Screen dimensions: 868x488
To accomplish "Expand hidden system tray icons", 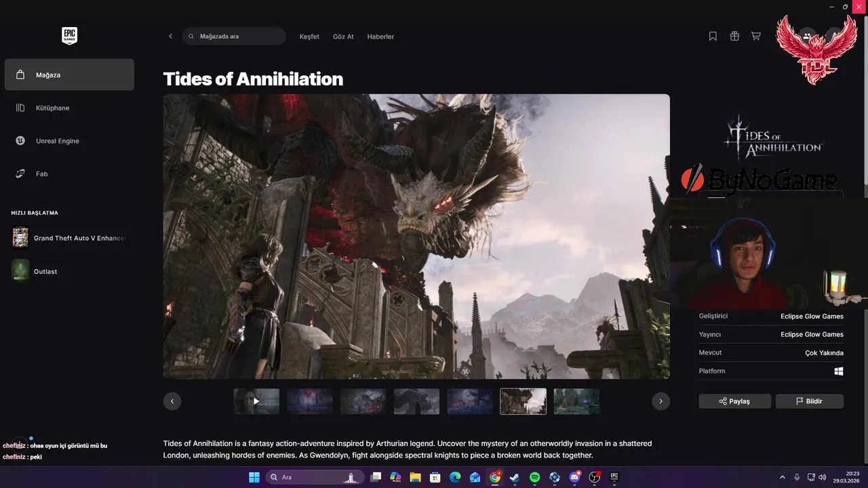I will pyautogui.click(x=783, y=477).
